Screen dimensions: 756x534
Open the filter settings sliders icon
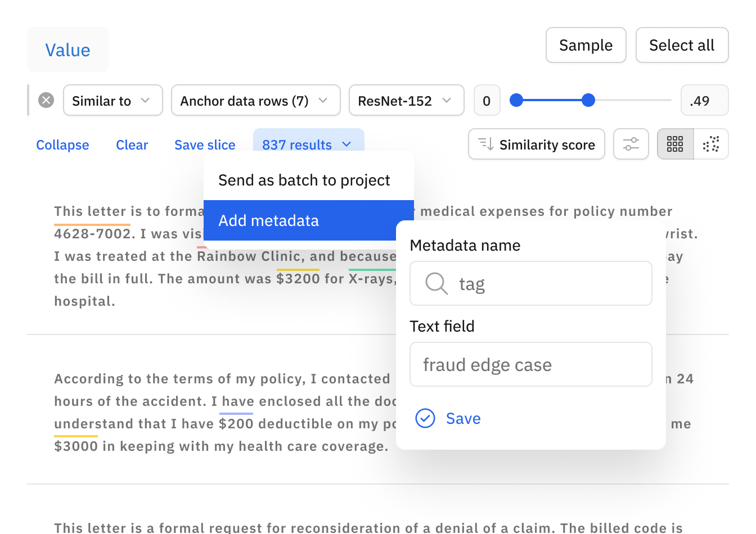point(631,144)
